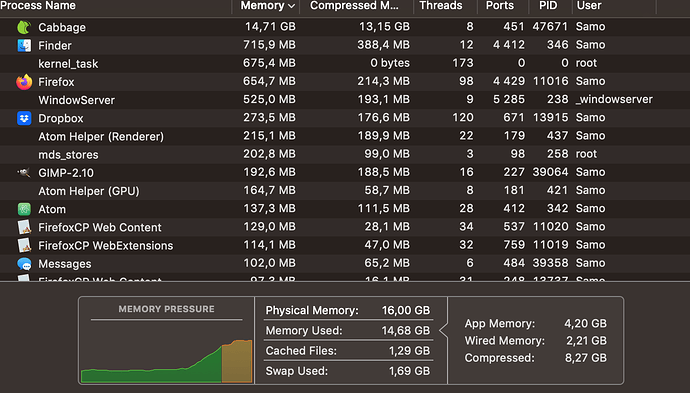The height and width of the screenshot is (393, 690).
Task: Click the FirefoxCP WebExtensions icon
Action: 24,245
